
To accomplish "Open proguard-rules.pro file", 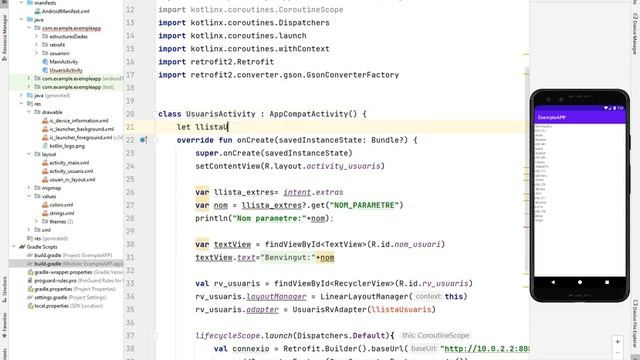I will (x=75, y=280).
